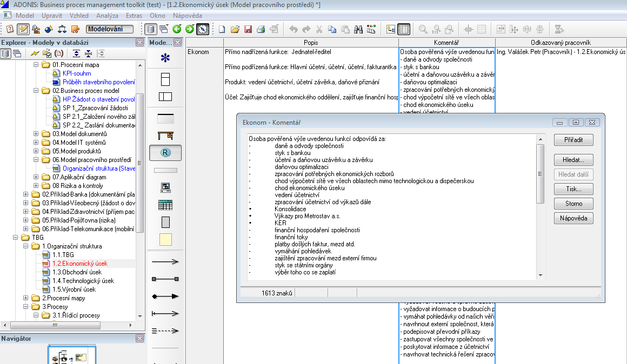Click Expand all icon in Explorer toolbar

(x=76, y=53)
